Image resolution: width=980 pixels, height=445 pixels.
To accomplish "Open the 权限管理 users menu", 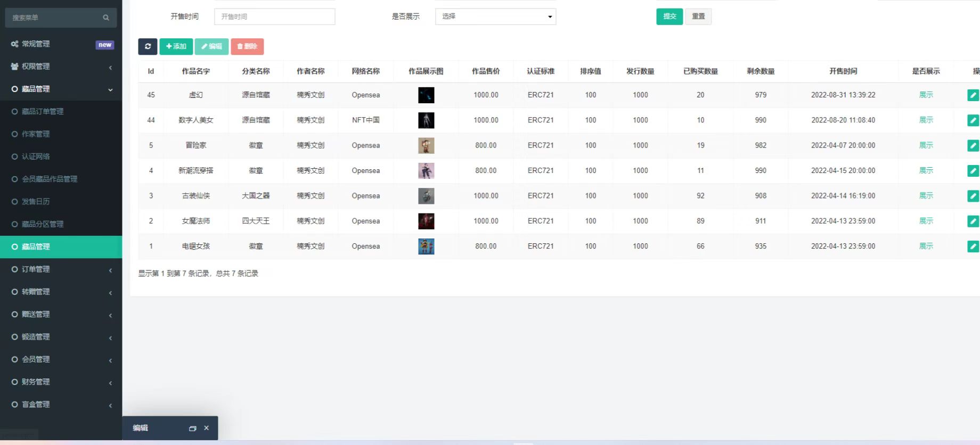I will click(36, 67).
